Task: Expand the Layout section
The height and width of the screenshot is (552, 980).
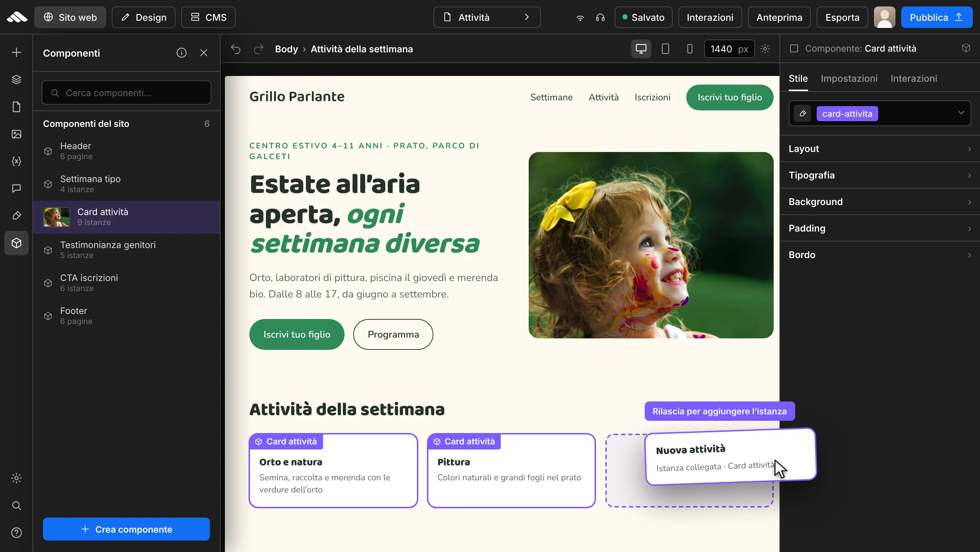Action: (x=880, y=149)
